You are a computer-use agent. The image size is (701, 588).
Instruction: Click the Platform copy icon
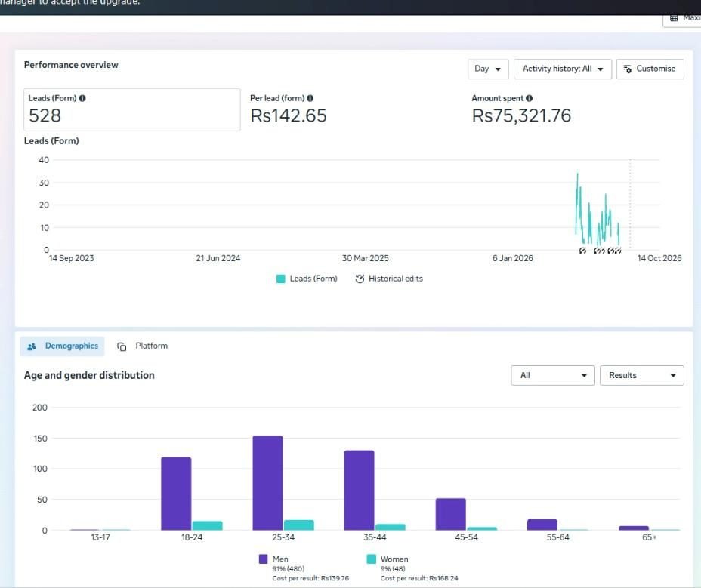click(122, 346)
